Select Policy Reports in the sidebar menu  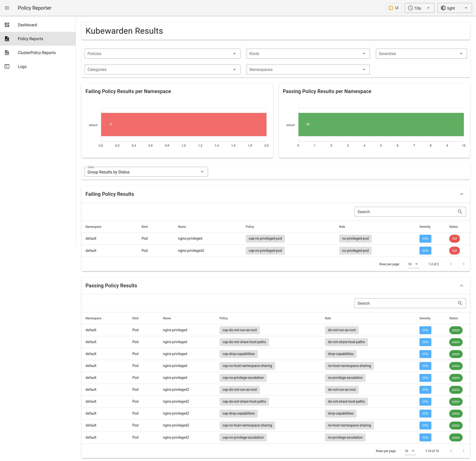point(30,39)
